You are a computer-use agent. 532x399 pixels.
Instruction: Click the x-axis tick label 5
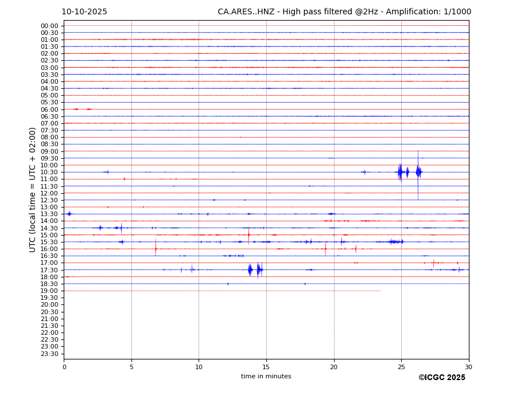pos(131,367)
